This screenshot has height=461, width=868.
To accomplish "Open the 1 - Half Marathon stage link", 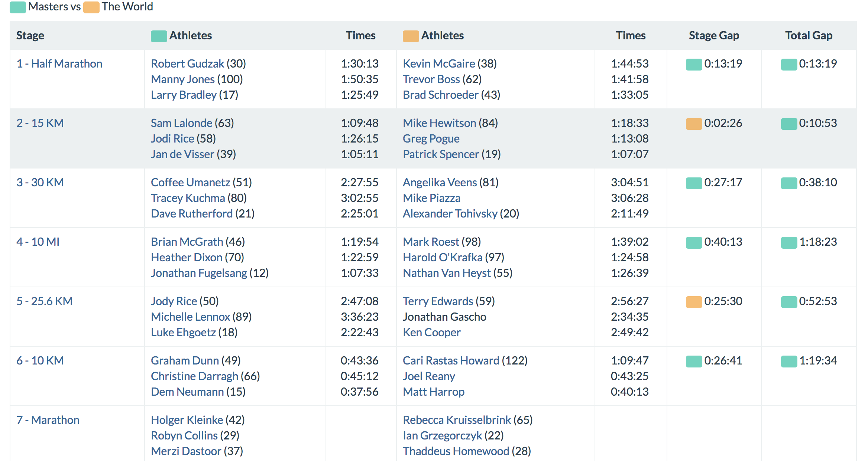I will point(59,63).
